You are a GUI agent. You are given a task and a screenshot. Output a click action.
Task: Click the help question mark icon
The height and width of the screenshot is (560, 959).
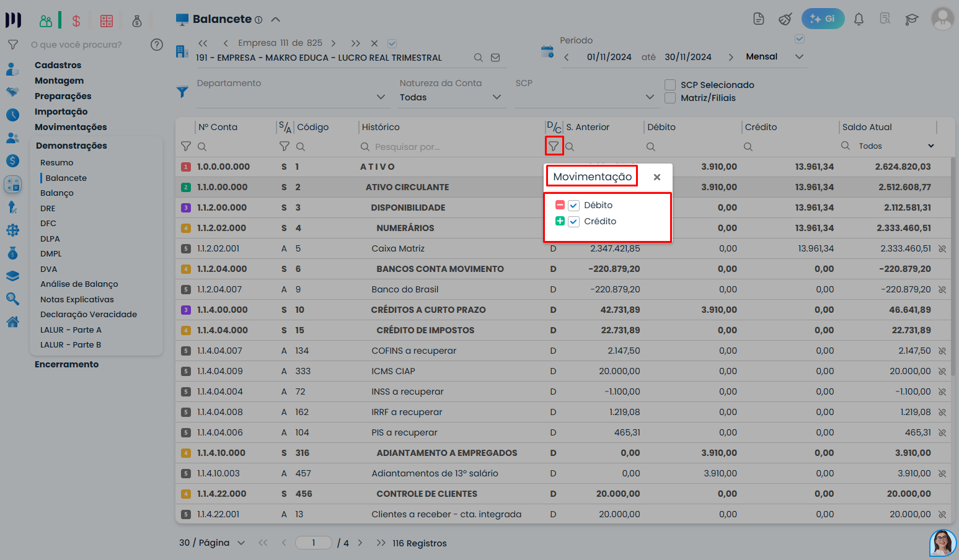[157, 45]
